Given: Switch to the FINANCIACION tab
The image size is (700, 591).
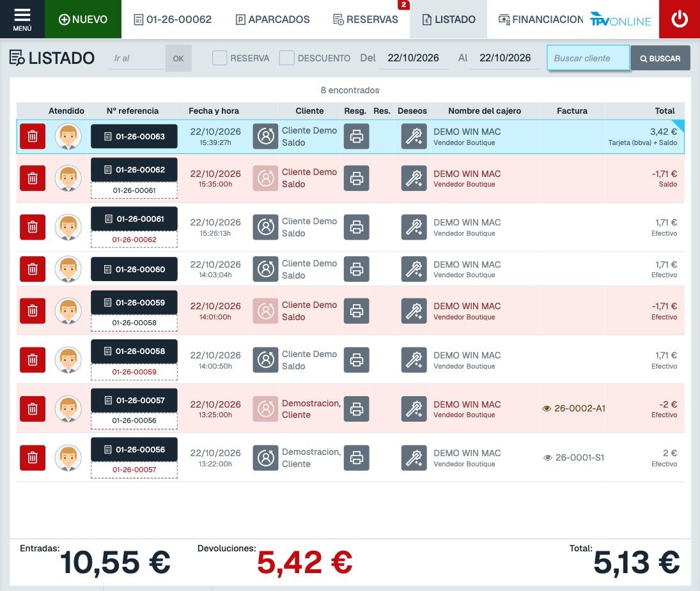Looking at the screenshot, I should coord(541,20).
